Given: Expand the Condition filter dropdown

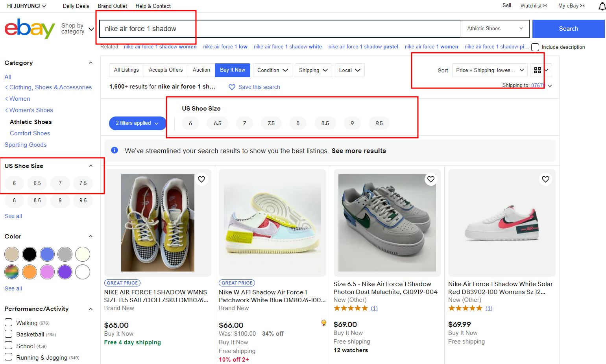Looking at the screenshot, I should 272,70.
